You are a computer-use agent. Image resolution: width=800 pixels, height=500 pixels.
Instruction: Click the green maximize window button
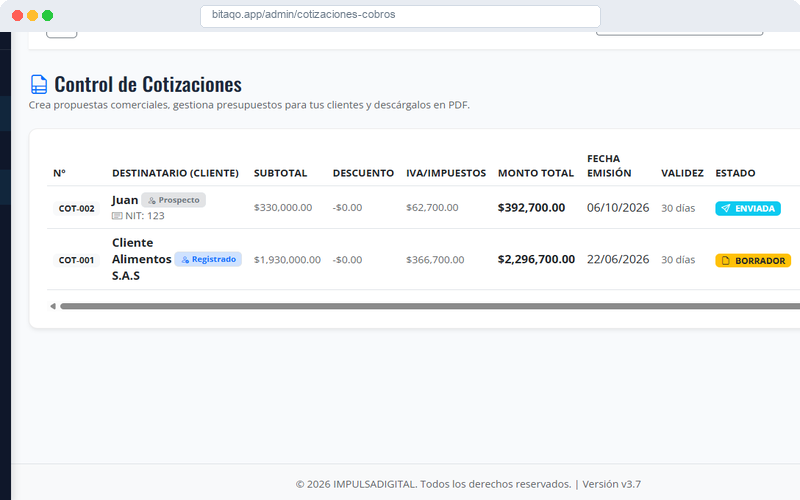(x=47, y=15)
